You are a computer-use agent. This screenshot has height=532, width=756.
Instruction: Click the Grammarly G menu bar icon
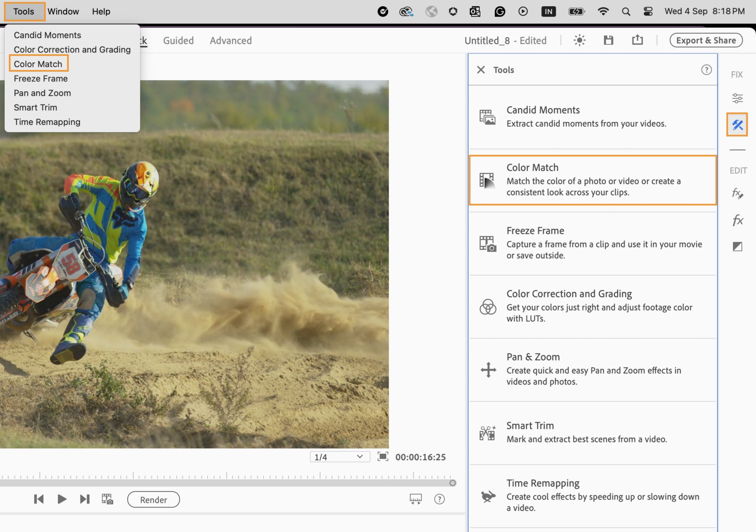(500, 11)
